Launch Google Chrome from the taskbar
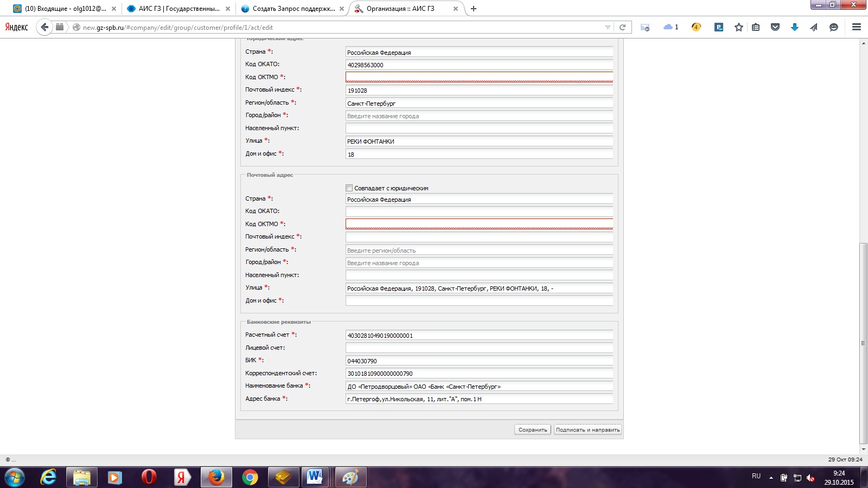Screen dimensions: 868x488 [x=250, y=477]
